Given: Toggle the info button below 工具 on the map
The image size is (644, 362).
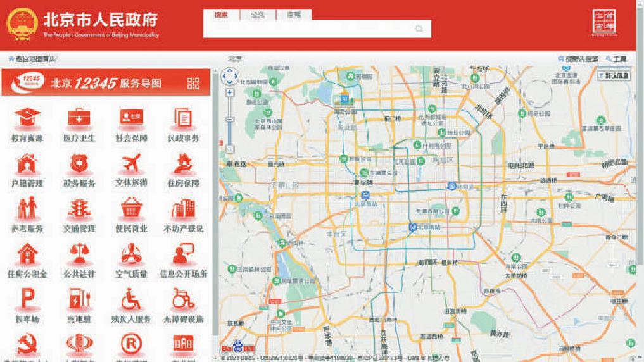Looking at the screenshot, I should [x=614, y=75].
